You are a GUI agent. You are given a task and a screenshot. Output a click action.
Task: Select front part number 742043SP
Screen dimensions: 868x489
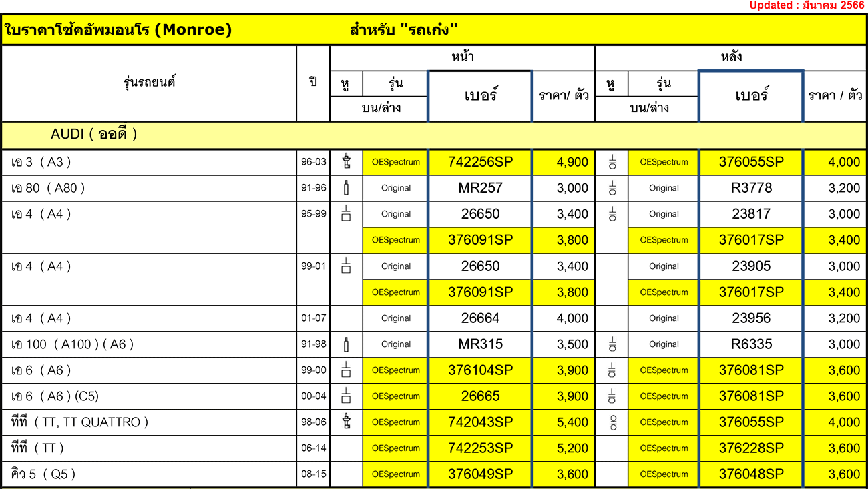pos(480,422)
